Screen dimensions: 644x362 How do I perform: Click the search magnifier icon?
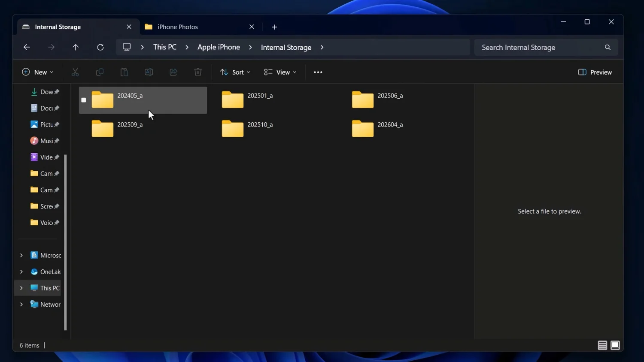[608, 47]
